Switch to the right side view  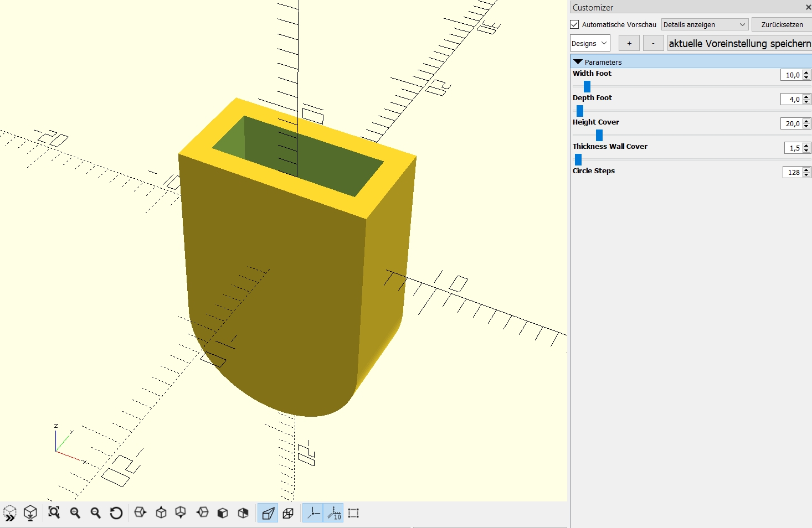(140, 513)
